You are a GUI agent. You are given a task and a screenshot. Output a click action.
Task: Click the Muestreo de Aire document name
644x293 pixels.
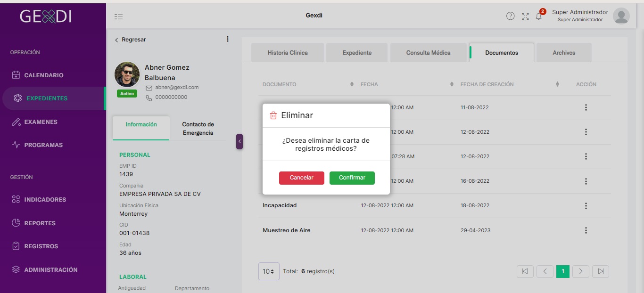point(287,230)
